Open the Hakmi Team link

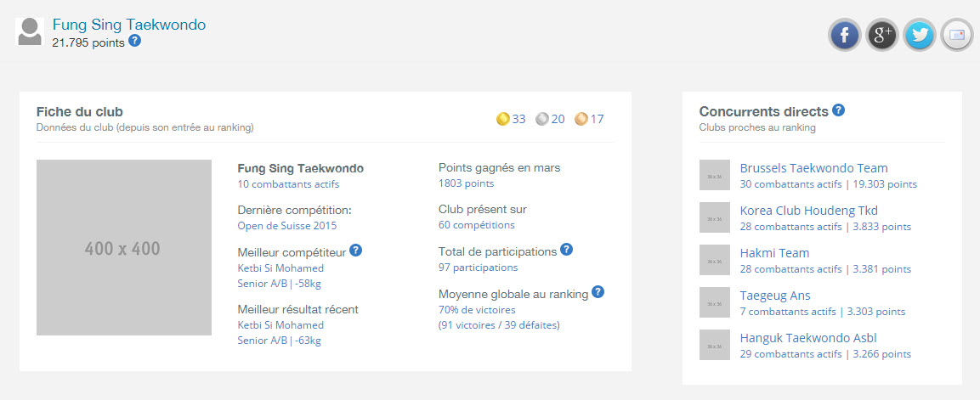pyautogui.click(x=774, y=253)
